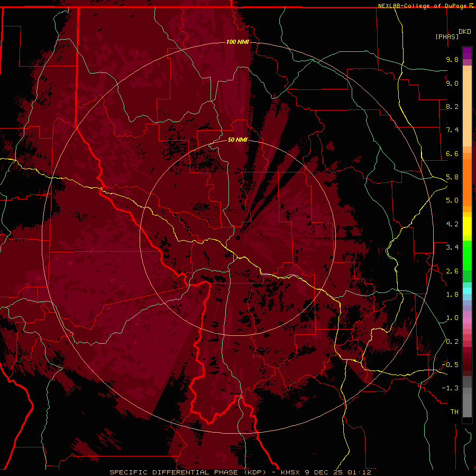
Task: Click the 5.8 legend value
Action: click(x=452, y=177)
